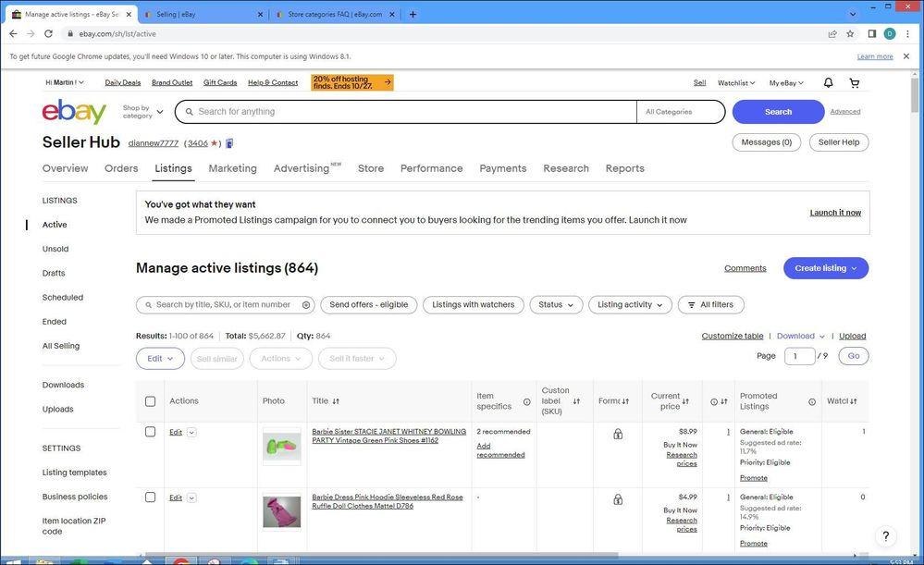Click Promoted Listings info icon
The height and width of the screenshot is (565, 924).
point(812,402)
